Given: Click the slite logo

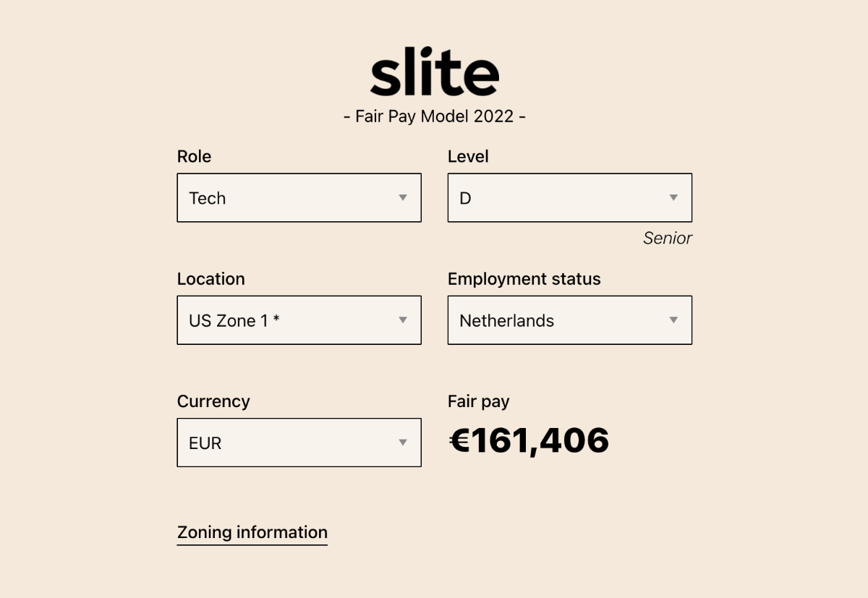Looking at the screenshot, I should pos(435,72).
